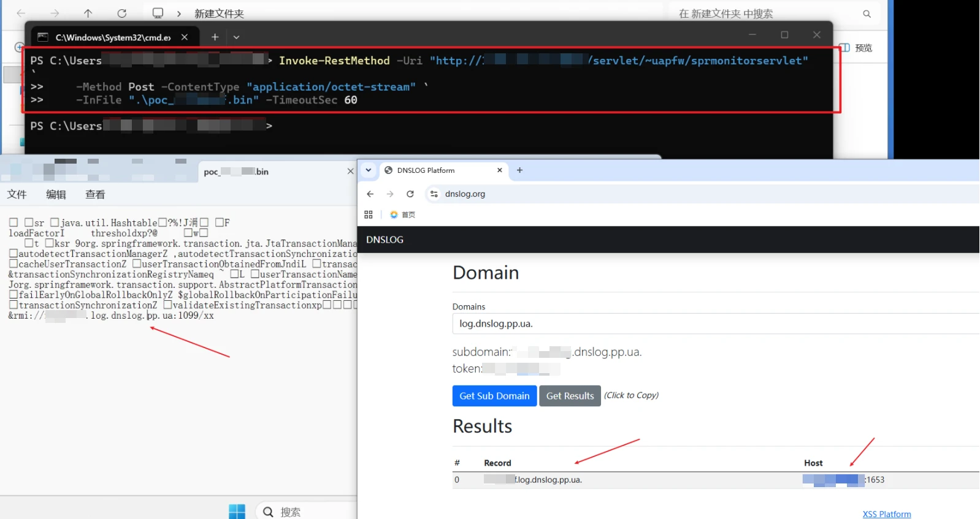Go back in the browser
Image resolution: width=980 pixels, height=519 pixels.
[x=370, y=194]
